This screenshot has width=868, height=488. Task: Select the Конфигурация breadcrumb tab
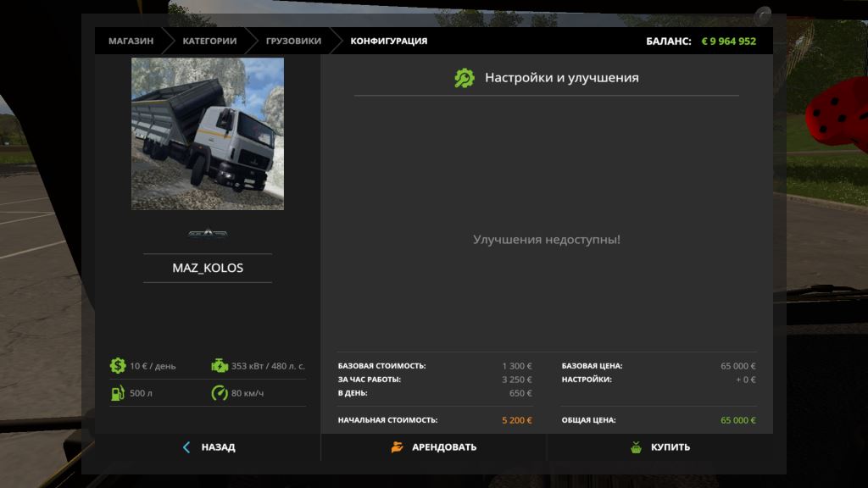pos(389,41)
